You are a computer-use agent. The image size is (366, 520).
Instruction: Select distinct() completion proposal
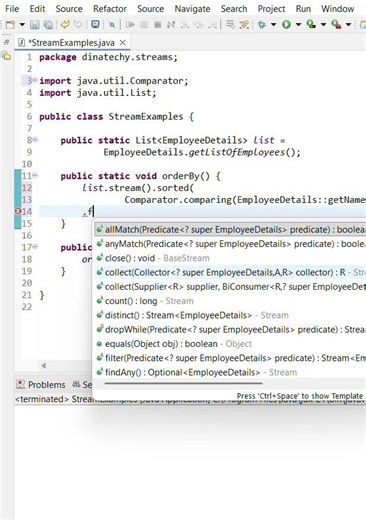click(230, 315)
